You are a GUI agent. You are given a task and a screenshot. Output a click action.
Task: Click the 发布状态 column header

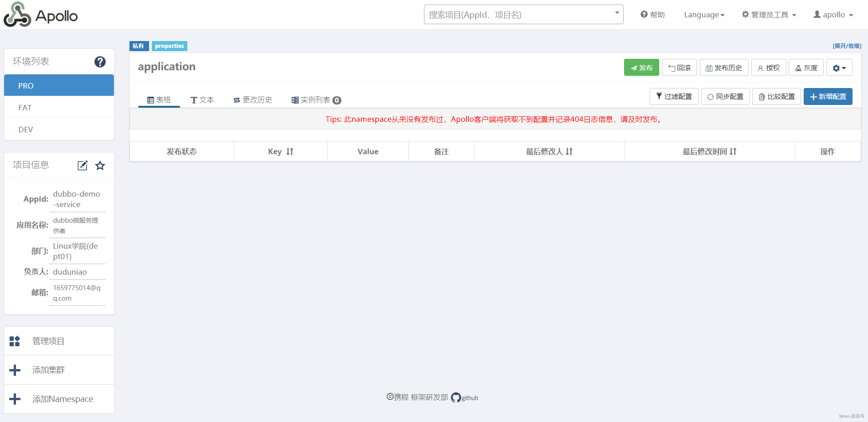click(x=182, y=151)
